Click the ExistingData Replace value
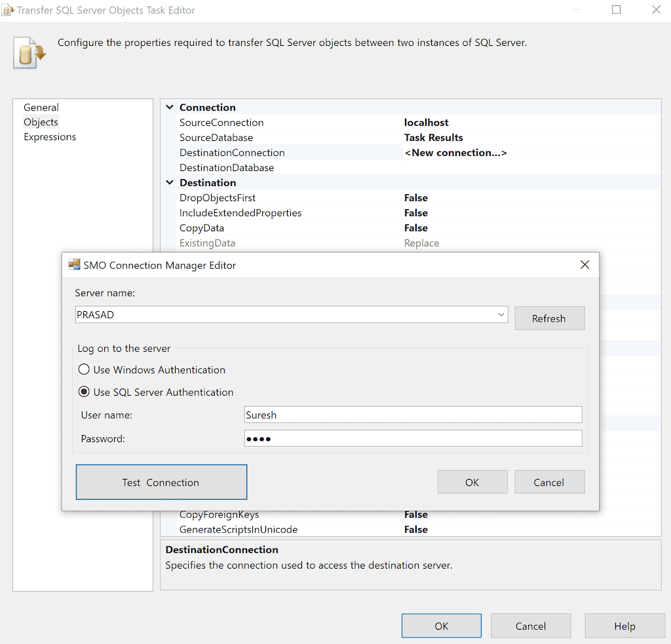671x644 pixels. (421, 242)
